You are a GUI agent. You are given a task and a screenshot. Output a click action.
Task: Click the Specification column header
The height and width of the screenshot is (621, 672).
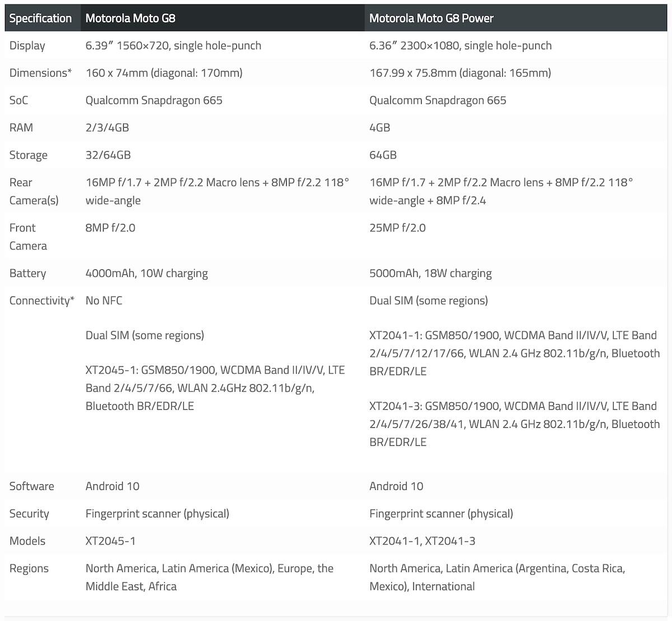click(40, 18)
